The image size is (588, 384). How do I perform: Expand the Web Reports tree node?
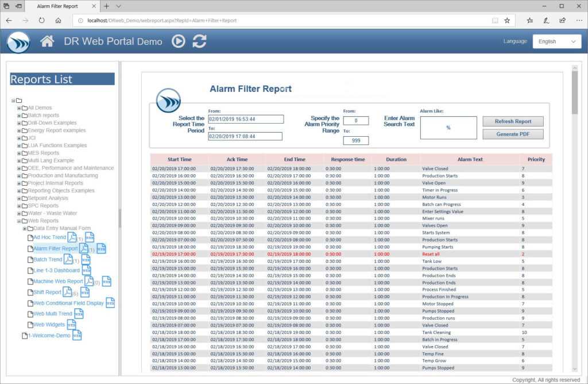pyautogui.click(x=19, y=221)
